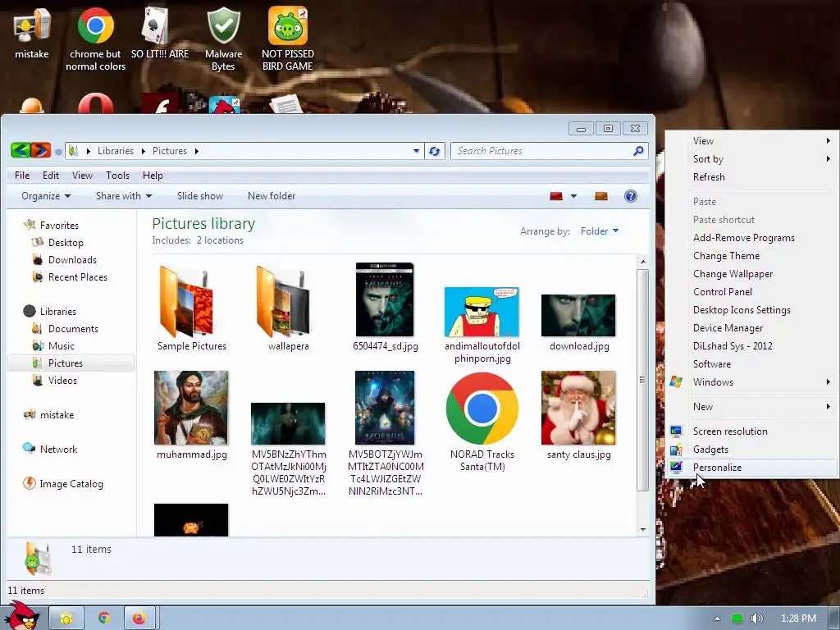Open Explorer from the taskbar
840x630 pixels.
pyautogui.click(x=66, y=619)
